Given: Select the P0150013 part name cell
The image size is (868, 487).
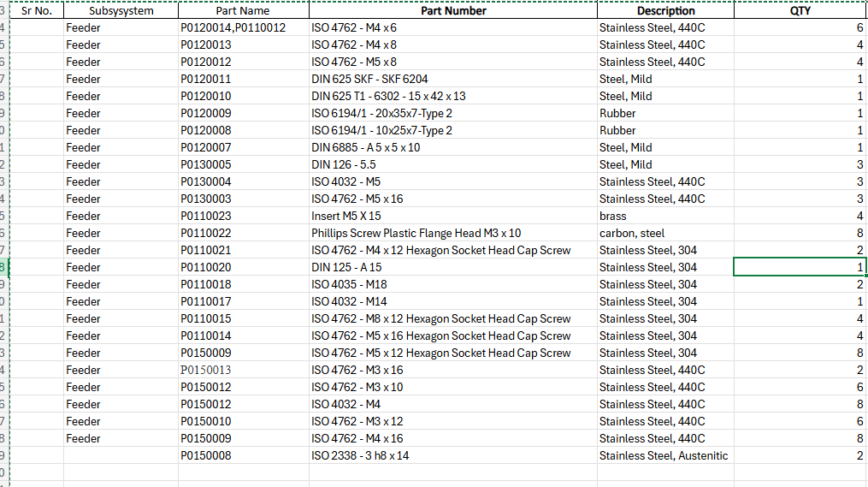Looking at the screenshot, I should tap(205, 370).
